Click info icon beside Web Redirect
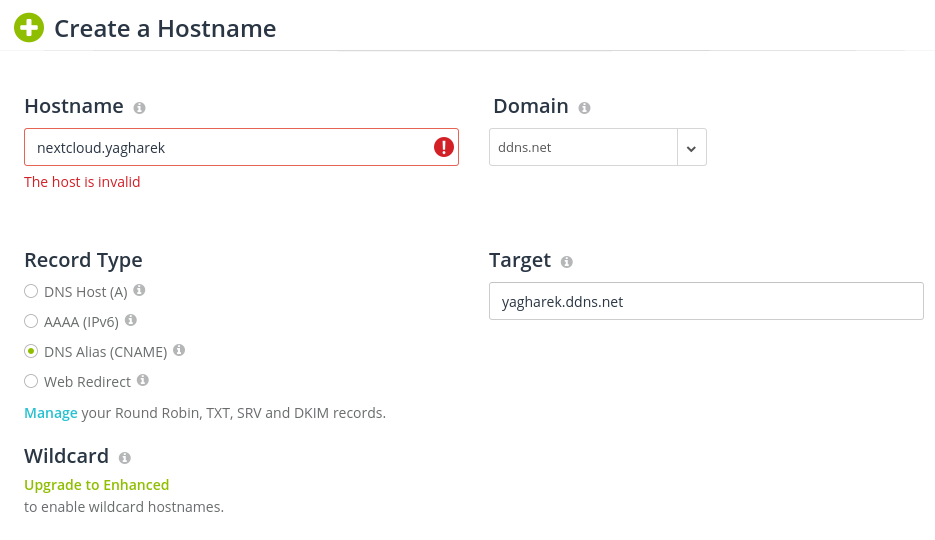 [143, 380]
